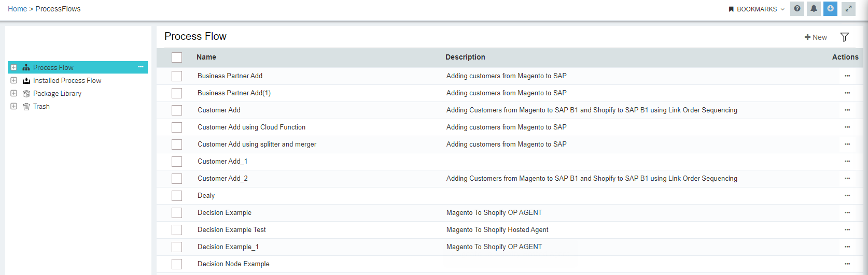Click the New button
Image resolution: width=868 pixels, height=275 pixels.
coord(816,37)
